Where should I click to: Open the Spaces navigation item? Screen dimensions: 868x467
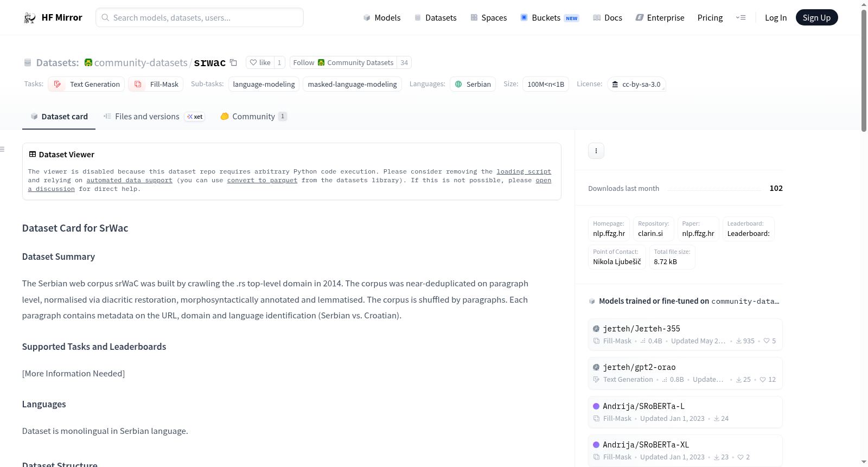coord(488,18)
